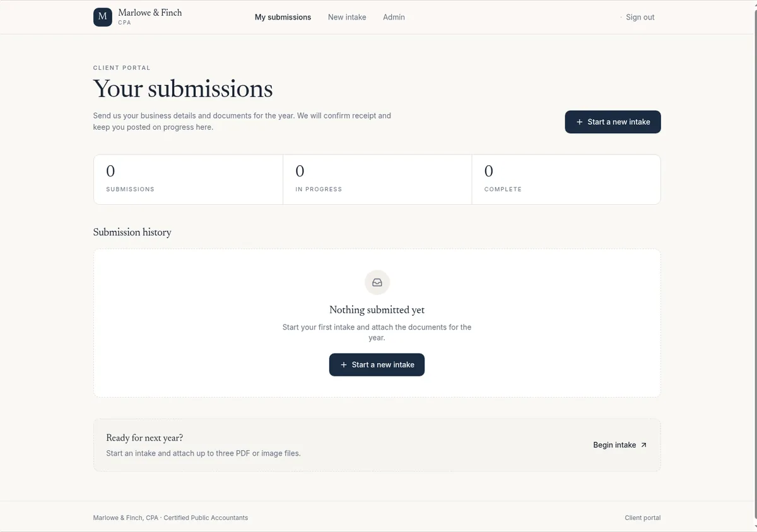
Task: Go to the New intake nav tab
Action: click(x=347, y=17)
